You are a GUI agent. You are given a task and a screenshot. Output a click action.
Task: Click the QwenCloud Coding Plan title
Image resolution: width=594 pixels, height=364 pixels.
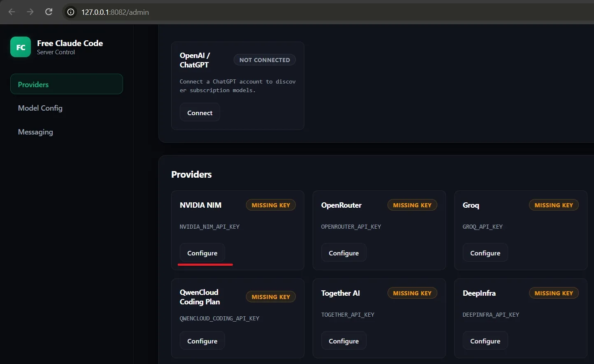[x=200, y=297]
